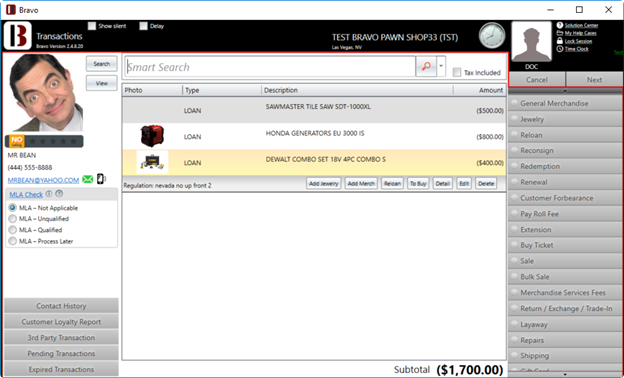624x378 pixels.
Task: Select MLA – Qualified radio
Action: pyautogui.click(x=13, y=230)
